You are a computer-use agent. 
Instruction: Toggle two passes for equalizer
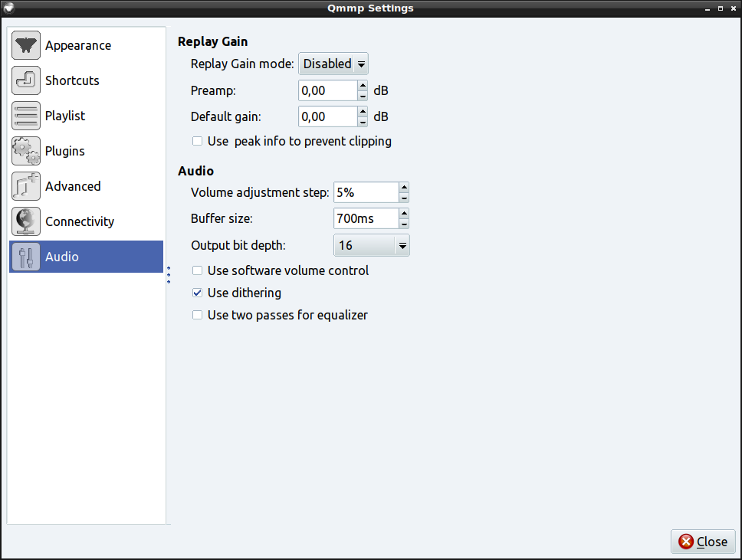point(198,315)
